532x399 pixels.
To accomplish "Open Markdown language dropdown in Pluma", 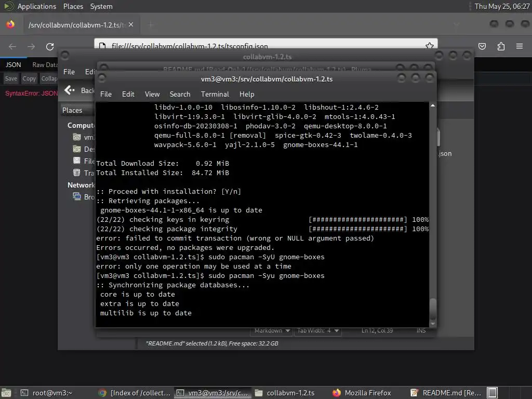I will 271,330.
